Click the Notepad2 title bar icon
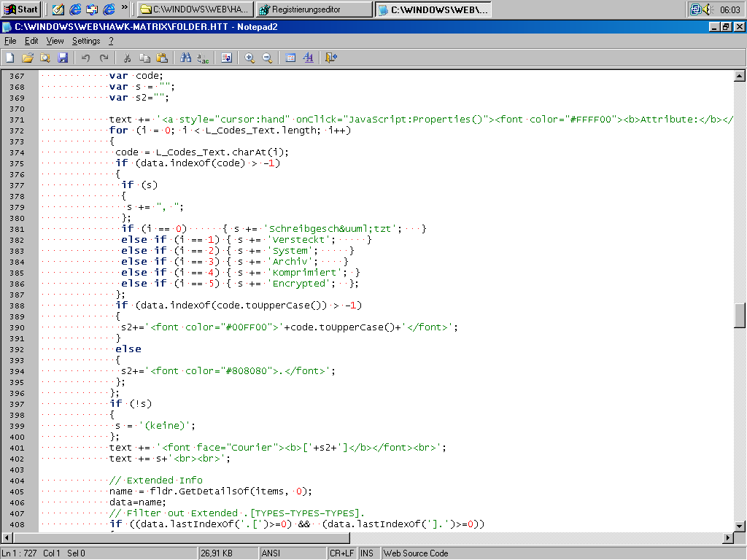Image resolution: width=747 pixels, height=560 pixels. point(7,27)
